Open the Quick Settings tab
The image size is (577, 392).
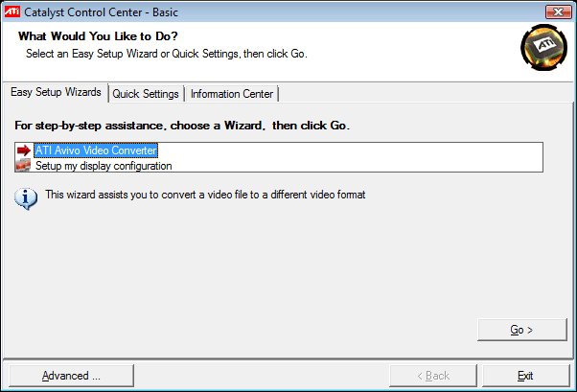(146, 94)
